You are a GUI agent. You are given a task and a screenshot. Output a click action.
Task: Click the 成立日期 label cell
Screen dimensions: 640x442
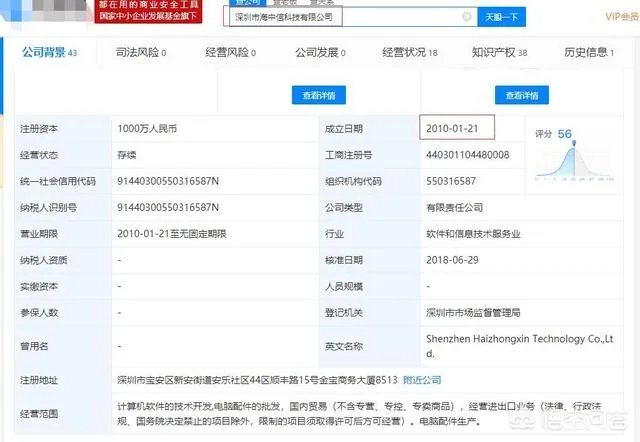[x=369, y=129]
